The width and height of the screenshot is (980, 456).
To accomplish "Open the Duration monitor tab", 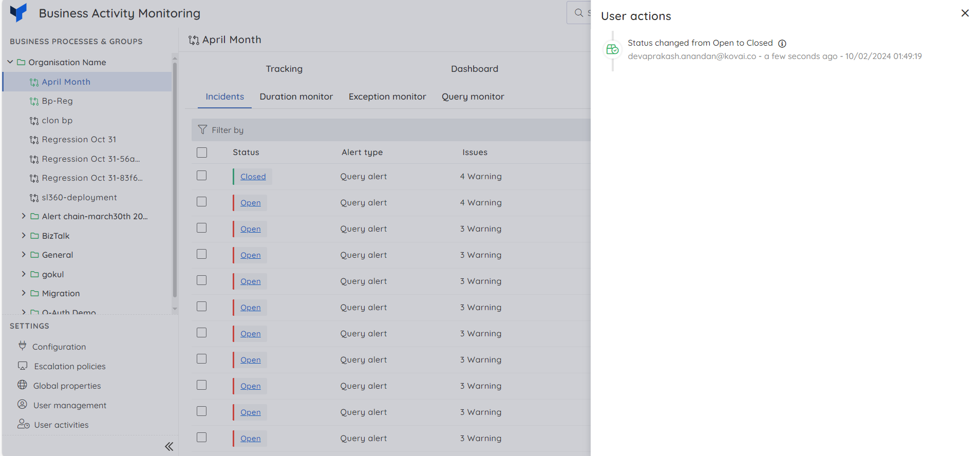I will pos(296,97).
